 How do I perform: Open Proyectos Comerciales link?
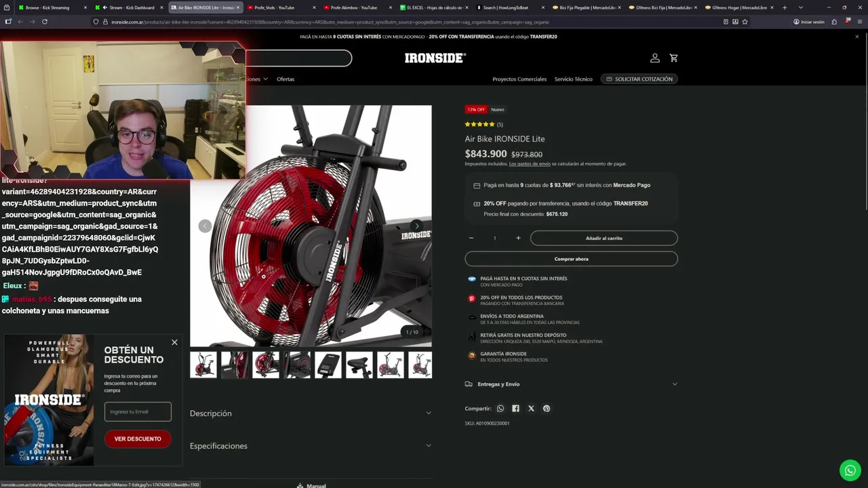[x=519, y=79]
